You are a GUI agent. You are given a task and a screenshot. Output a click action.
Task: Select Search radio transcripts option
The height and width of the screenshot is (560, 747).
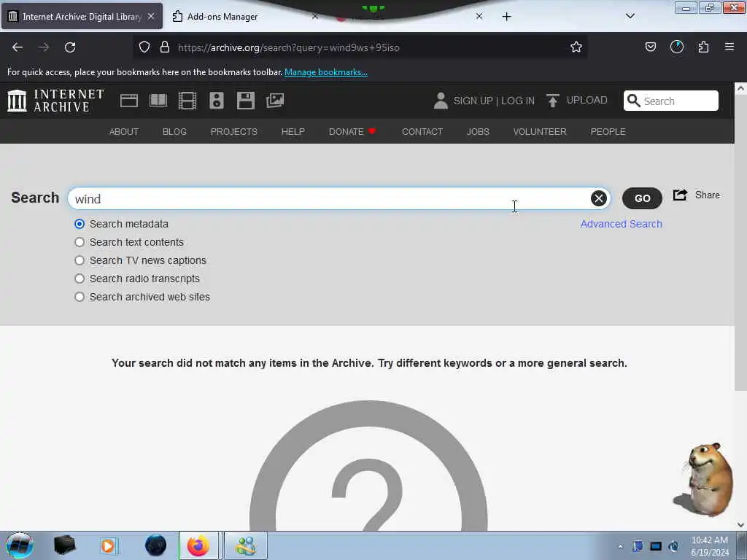80,279
